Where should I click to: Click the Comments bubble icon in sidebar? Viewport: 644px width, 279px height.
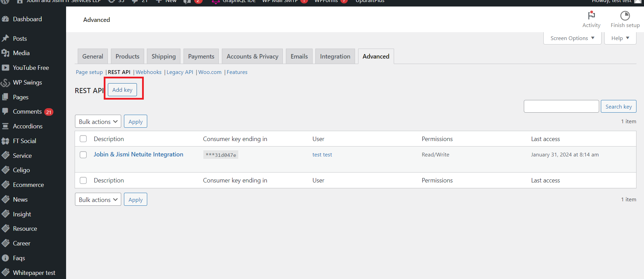[x=5, y=111]
